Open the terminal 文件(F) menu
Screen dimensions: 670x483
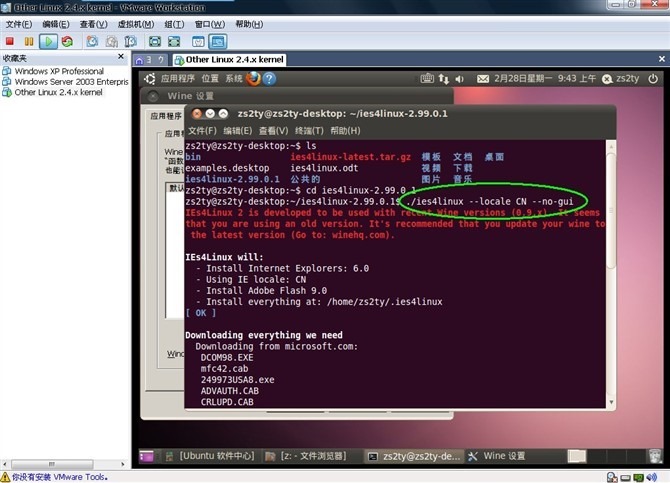203,131
